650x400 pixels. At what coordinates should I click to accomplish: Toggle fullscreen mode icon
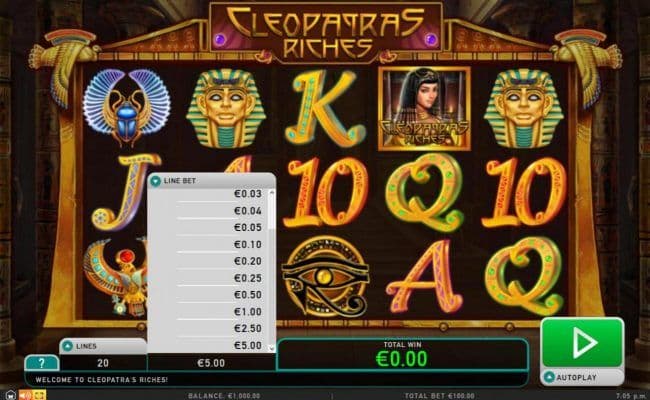pyautogui.click(x=39, y=395)
